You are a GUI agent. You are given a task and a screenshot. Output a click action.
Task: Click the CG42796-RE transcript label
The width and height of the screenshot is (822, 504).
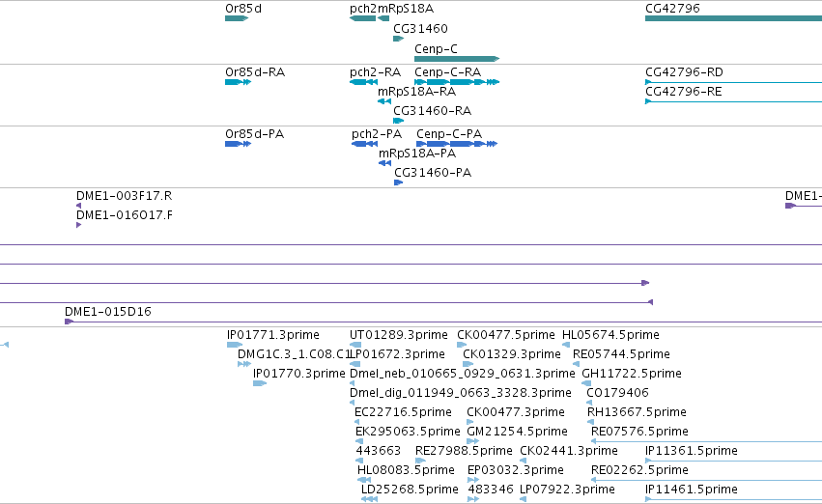(x=684, y=91)
